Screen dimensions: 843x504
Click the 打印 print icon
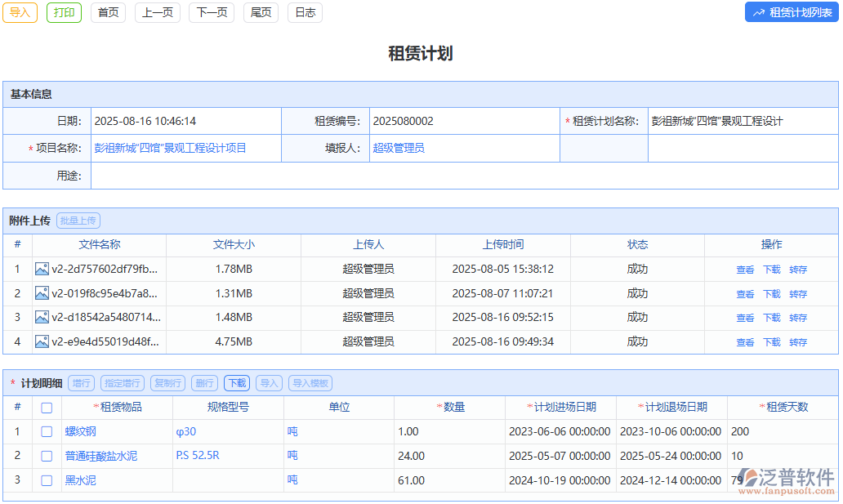[x=63, y=13]
